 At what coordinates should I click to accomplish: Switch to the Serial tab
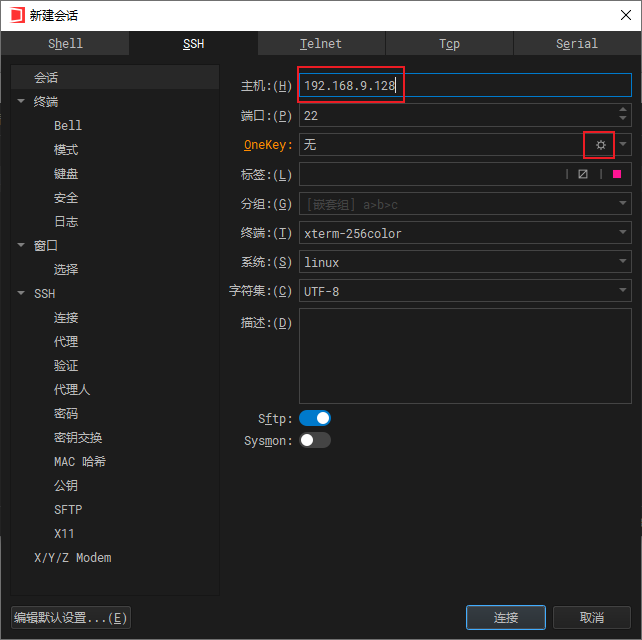click(576, 44)
